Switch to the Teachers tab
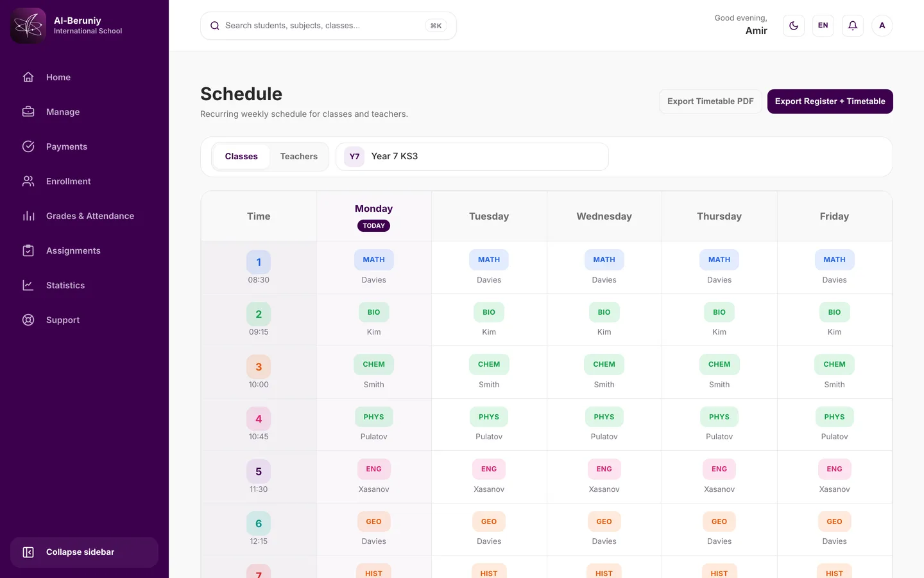The width and height of the screenshot is (924, 578). (x=299, y=157)
